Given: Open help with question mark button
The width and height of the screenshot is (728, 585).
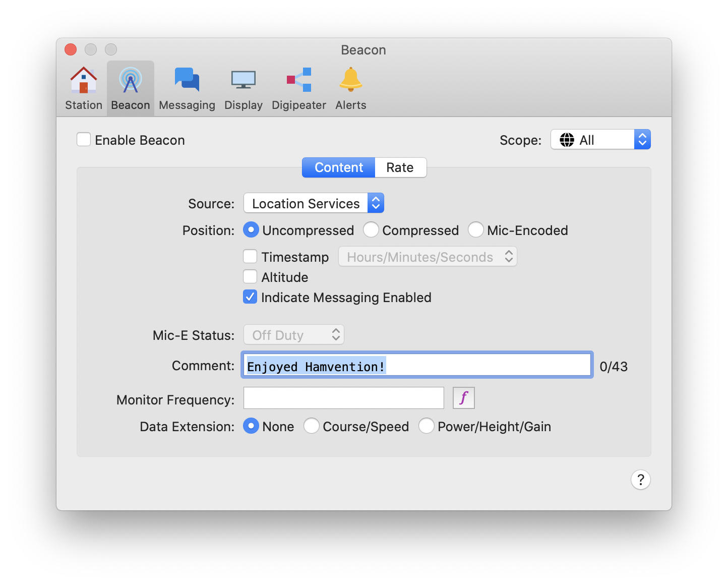Looking at the screenshot, I should point(640,480).
